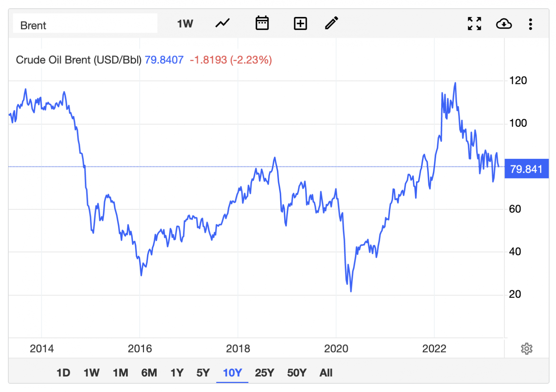Screen dimensions: 556x392
Task: Select the All history range
Action: click(x=325, y=372)
